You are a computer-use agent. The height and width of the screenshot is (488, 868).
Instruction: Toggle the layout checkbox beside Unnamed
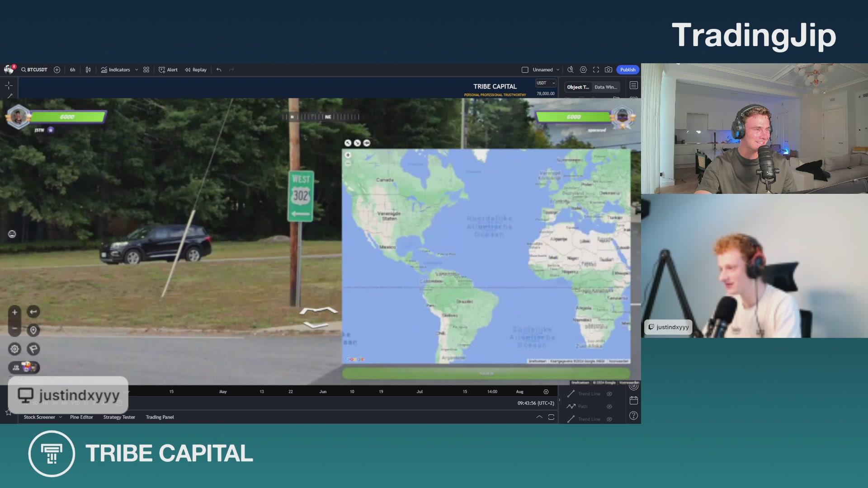pos(525,70)
